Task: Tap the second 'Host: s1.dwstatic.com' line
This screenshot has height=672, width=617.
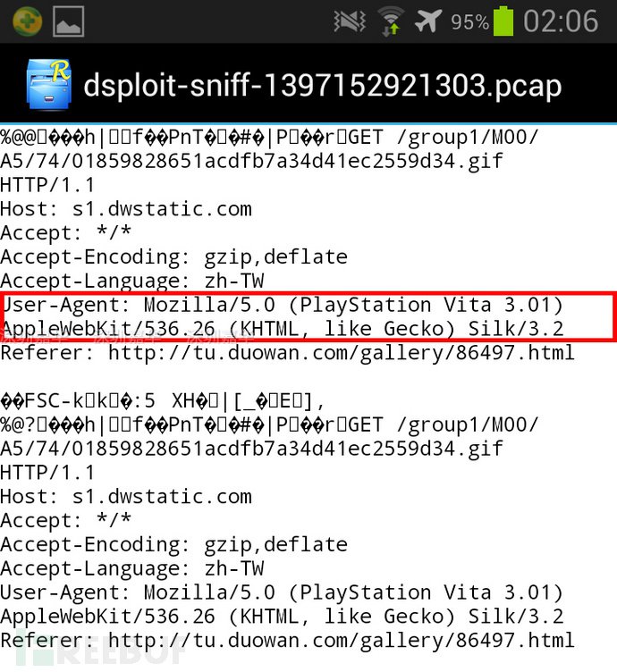Action: [x=126, y=497]
